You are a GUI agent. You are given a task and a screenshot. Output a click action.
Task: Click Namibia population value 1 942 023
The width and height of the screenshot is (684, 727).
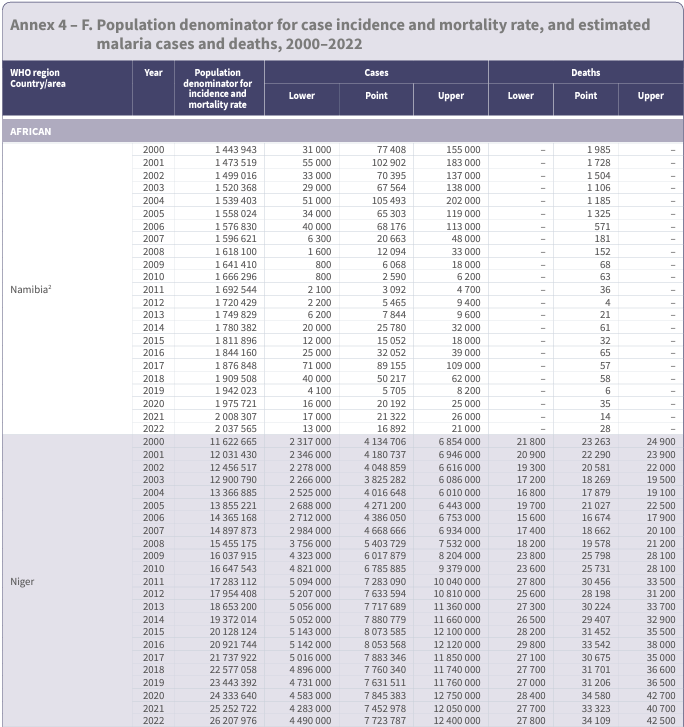pyautogui.click(x=236, y=391)
